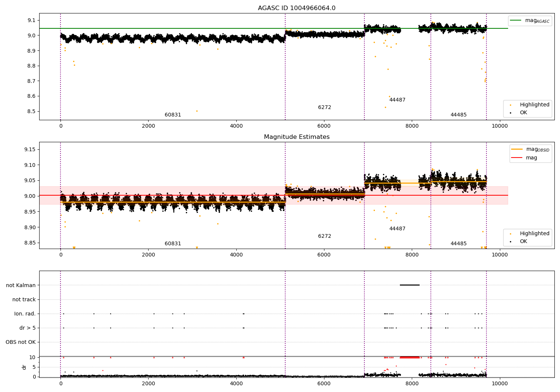Screen dimensions: 560x392
Task: Click the 'dr > 5' axis label
Action: point(28,328)
